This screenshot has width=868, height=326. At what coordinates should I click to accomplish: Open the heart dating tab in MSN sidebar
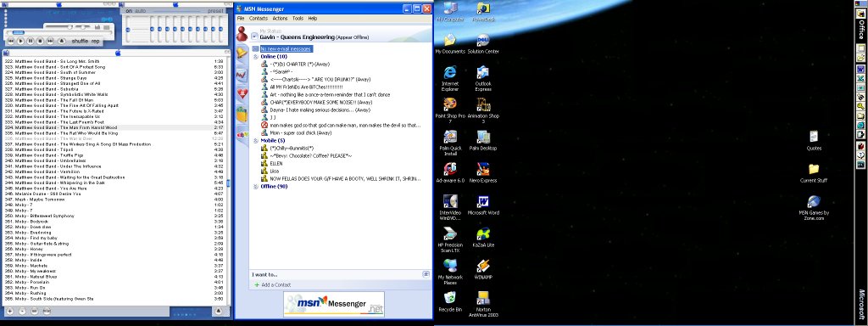click(242, 93)
